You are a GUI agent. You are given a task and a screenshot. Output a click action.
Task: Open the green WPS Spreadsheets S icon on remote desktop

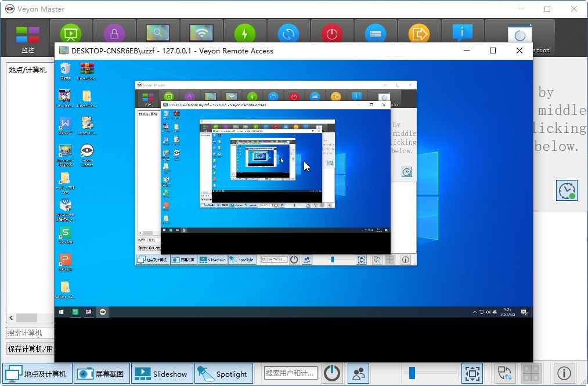(65, 235)
